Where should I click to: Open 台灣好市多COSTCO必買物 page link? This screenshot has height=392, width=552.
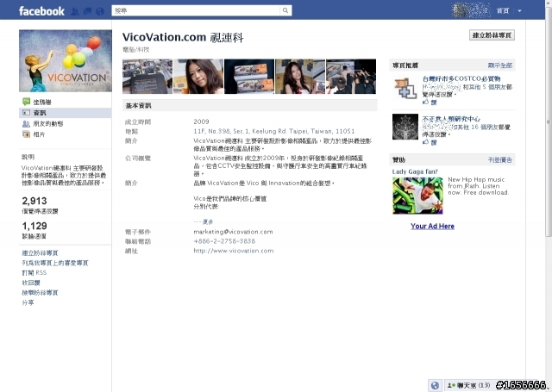tap(461, 78)
